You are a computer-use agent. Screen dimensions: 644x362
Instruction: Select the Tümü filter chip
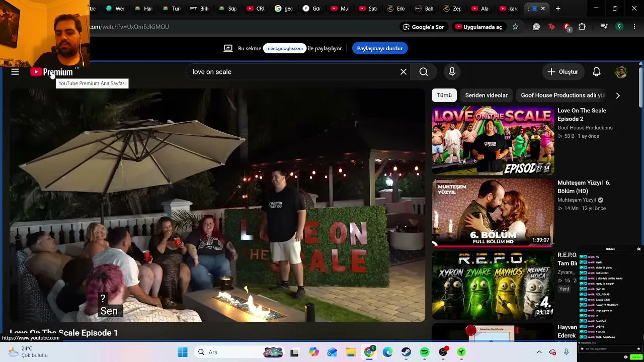point(444,95)
